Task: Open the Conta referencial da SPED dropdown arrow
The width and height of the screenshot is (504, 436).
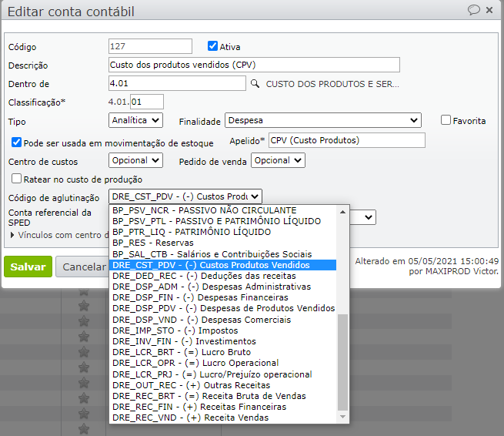Action: [x=369, y=217]
